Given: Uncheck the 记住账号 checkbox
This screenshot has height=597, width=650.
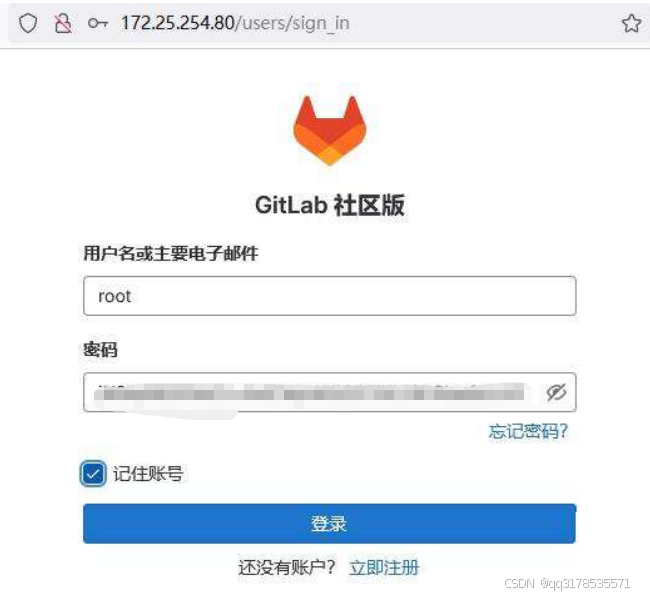Looking at the screenshot, I should click(x=93, y=473).
